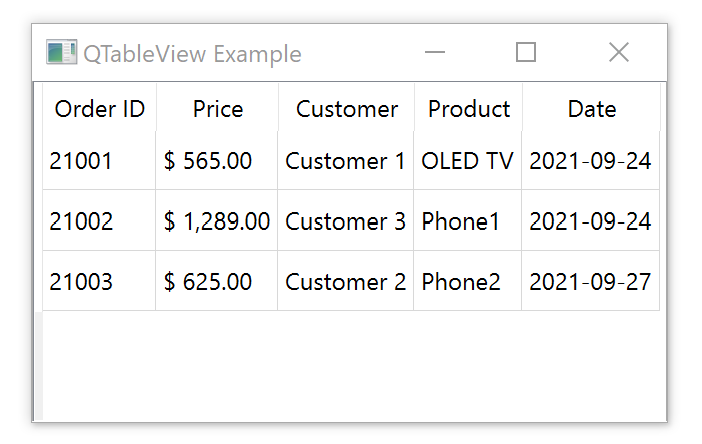This screenshot has height=444, width=702.
Task: Click the Price column header
Action: point(217,108)
